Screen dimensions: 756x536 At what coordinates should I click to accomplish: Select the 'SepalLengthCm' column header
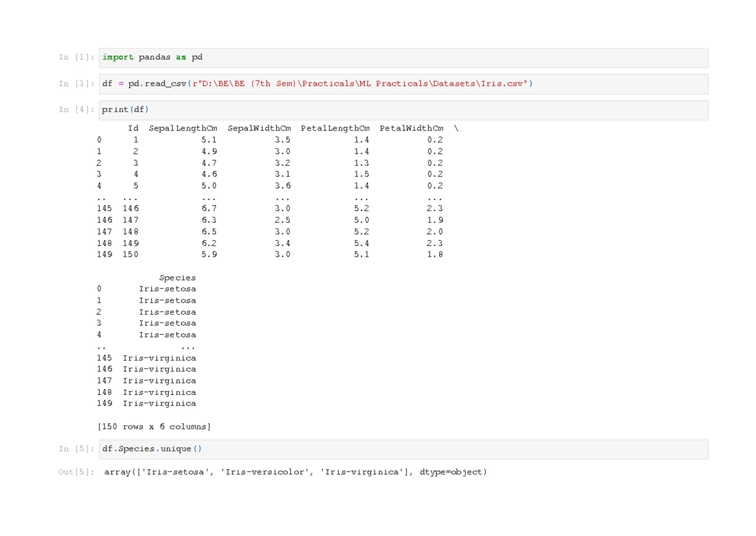pyautogui.click(x=183, y=129)
